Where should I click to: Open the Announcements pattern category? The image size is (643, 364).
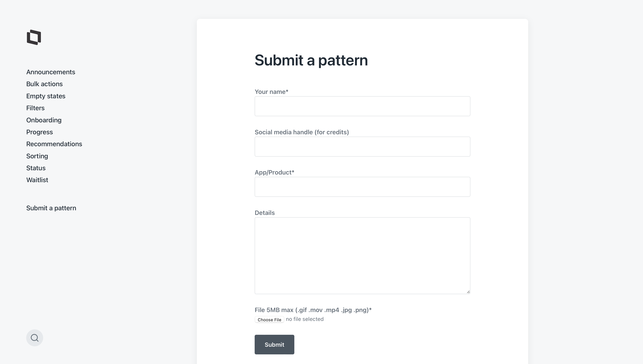[50, 72]
